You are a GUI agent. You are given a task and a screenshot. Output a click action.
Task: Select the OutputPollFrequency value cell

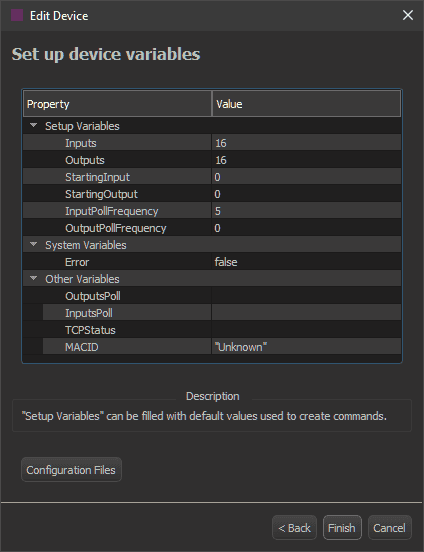(x=306, y=228)
